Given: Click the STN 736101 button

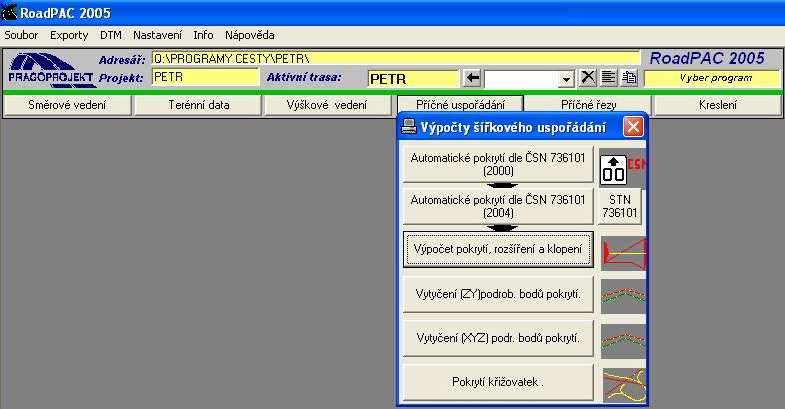Looking at the screenshot, I should (619, 206).
